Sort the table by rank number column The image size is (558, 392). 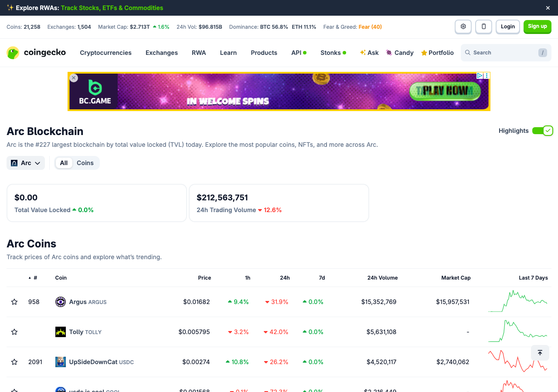[x=33, y=278]
